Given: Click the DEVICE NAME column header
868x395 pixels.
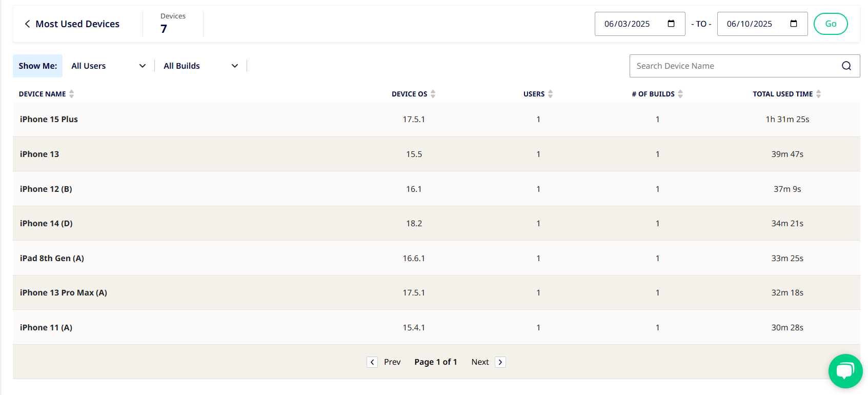Looking at the screenshot, I should (x=42, y=94).
